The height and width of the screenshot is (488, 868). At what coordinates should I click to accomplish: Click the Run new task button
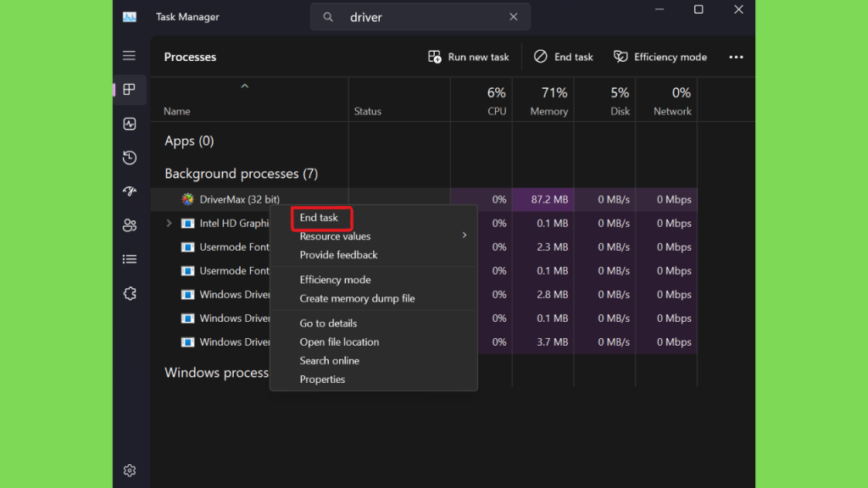coord(469,57)
